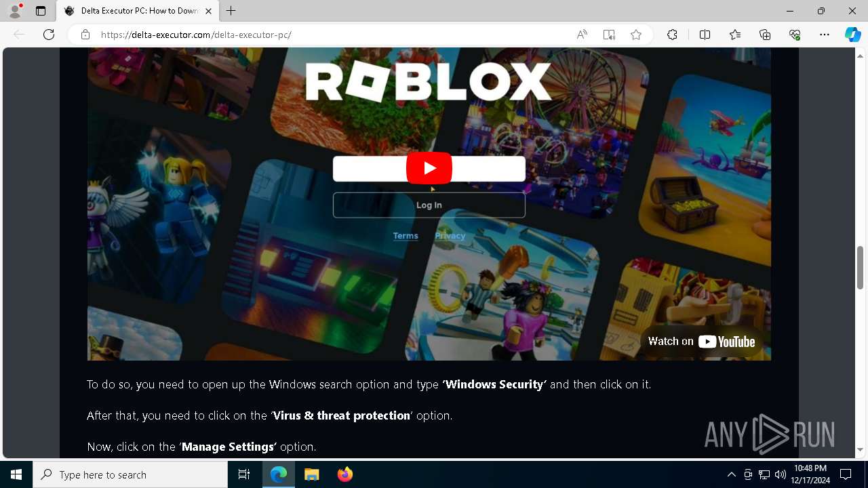The image size is (868, 488).
Task: Click the taskbar search box
Action: point(130,474)
